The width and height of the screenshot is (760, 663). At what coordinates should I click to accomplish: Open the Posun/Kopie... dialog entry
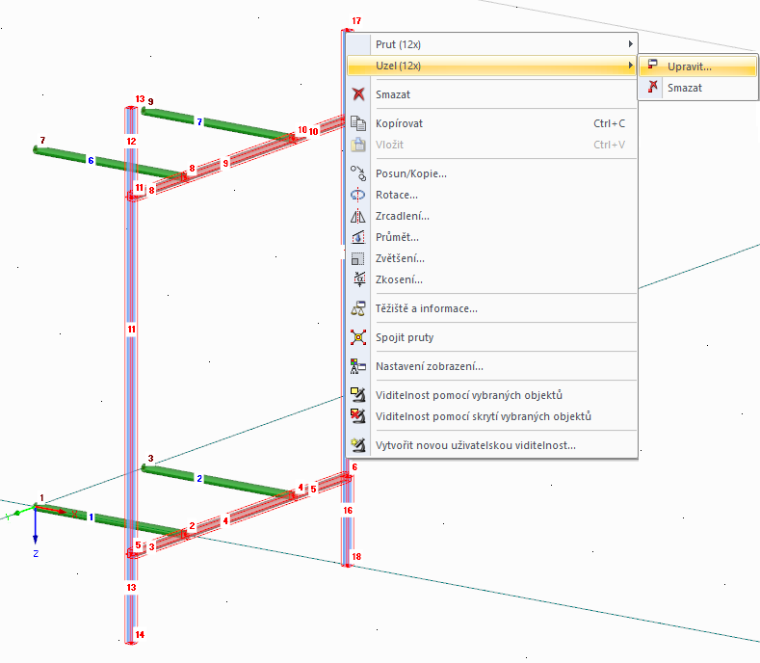(491, 174)
